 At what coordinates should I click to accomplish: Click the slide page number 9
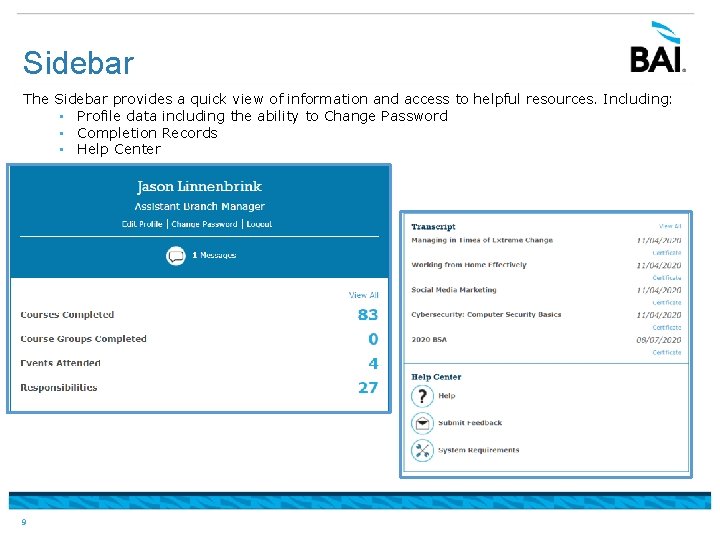[x=24, y=522]
